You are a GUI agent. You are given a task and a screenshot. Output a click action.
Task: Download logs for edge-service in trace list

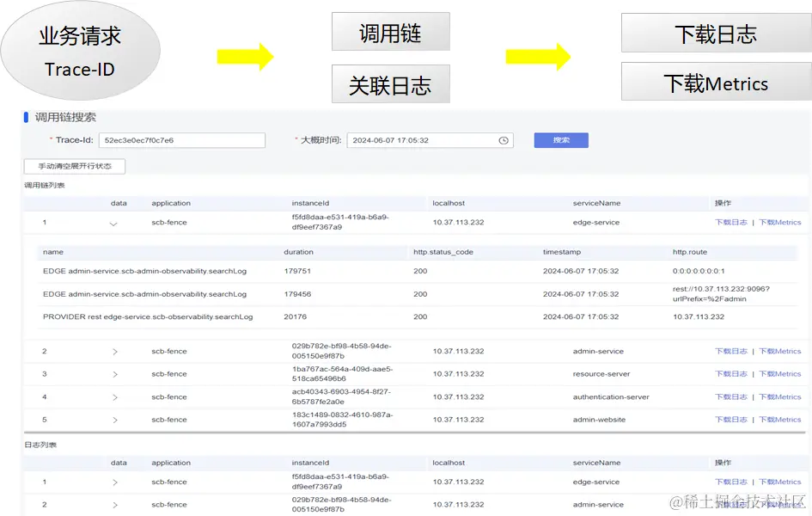click(x=730, y=222)
